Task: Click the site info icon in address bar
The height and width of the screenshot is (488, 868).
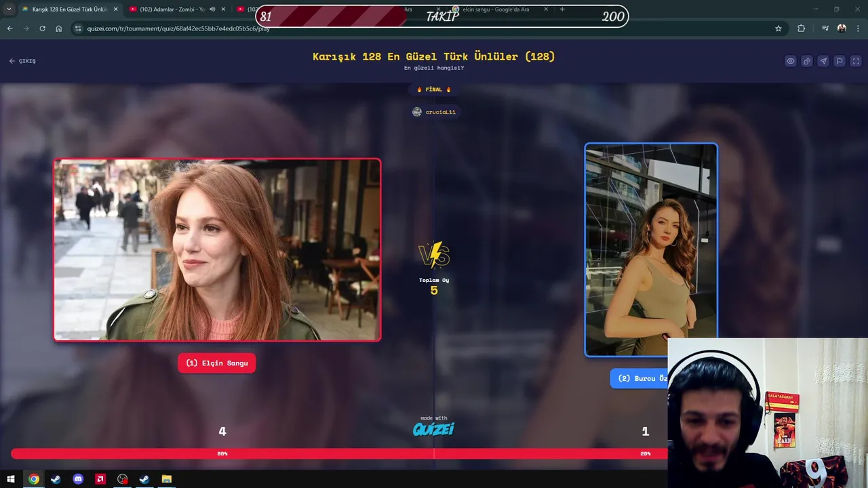Action: click(x=78, y=28)
